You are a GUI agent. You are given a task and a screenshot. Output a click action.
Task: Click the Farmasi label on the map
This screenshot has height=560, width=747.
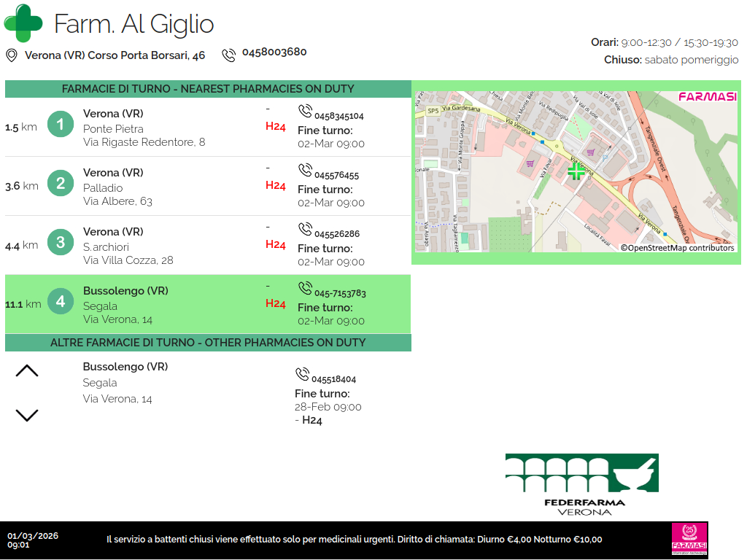(x=707, y=97)
